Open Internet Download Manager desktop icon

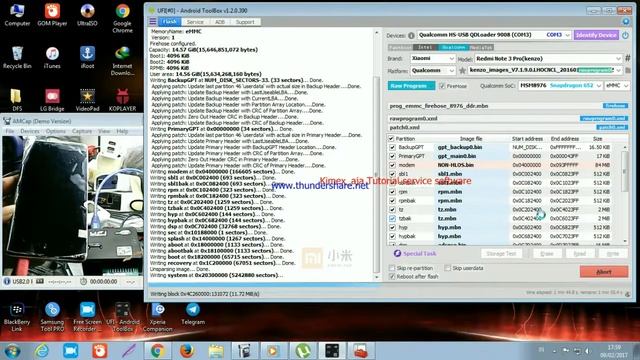[122, 61]
